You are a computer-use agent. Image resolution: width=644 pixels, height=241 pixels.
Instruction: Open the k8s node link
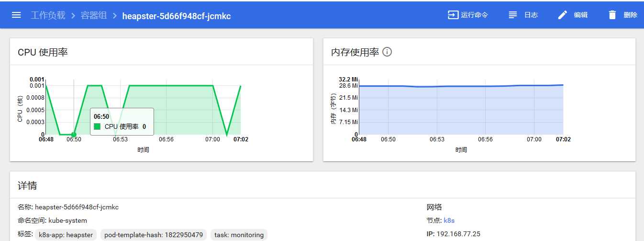pos(449,220)
